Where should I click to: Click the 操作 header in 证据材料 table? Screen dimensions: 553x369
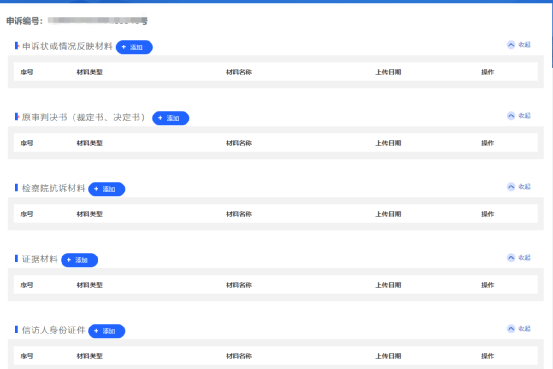tap(487, 285)
